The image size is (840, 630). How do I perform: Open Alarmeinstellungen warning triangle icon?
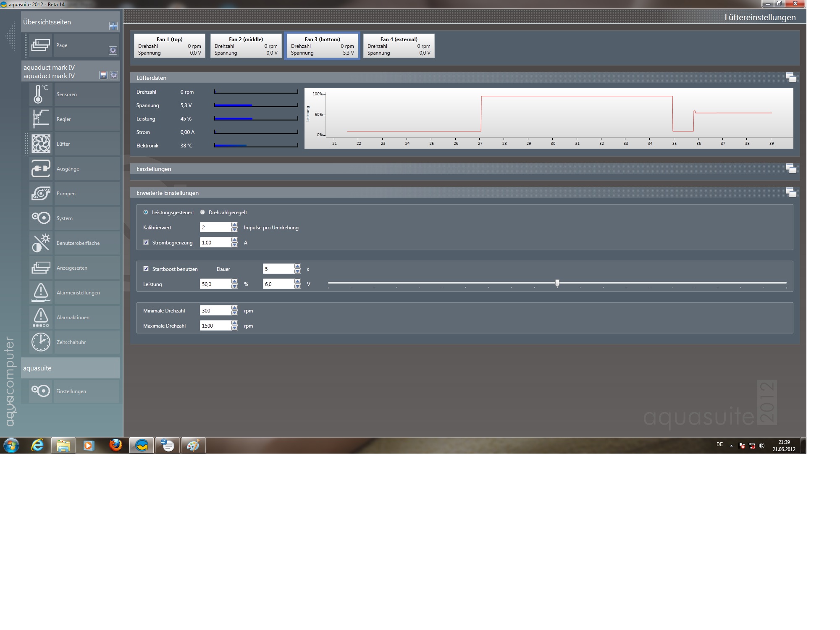(41, 292)
